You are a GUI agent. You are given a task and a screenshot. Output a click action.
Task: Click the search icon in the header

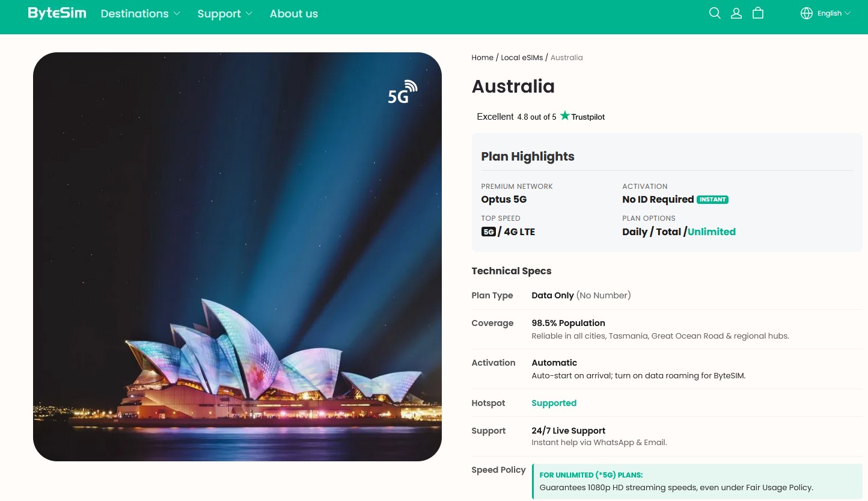[x=715, y=13]
